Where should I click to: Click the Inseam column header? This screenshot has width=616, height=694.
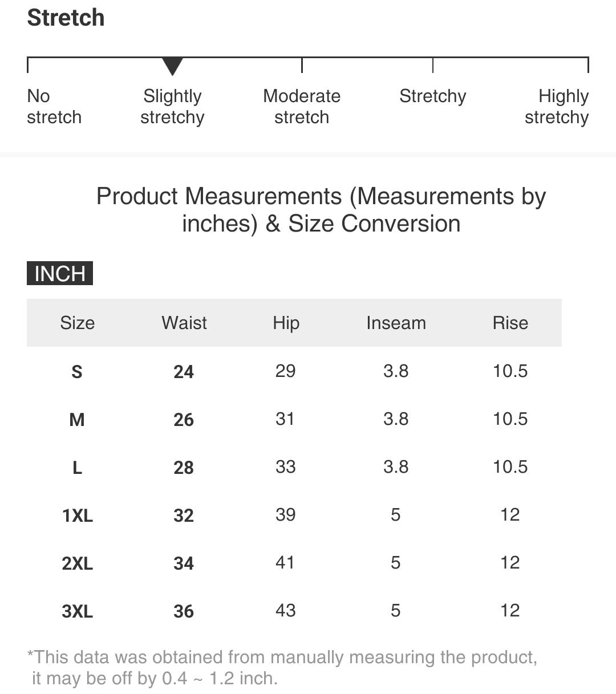396,323
